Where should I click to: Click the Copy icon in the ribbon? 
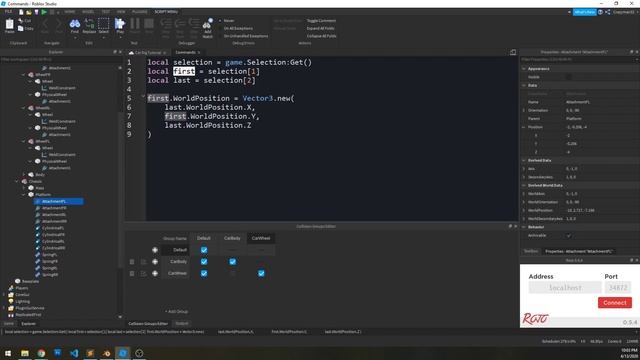(20, 29)
